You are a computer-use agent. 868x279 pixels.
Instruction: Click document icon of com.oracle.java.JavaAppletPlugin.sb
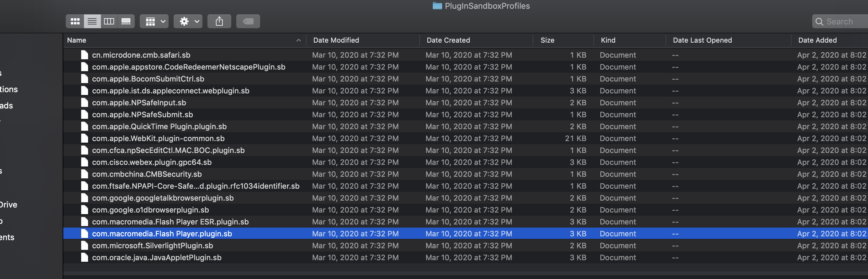(85, 257)
